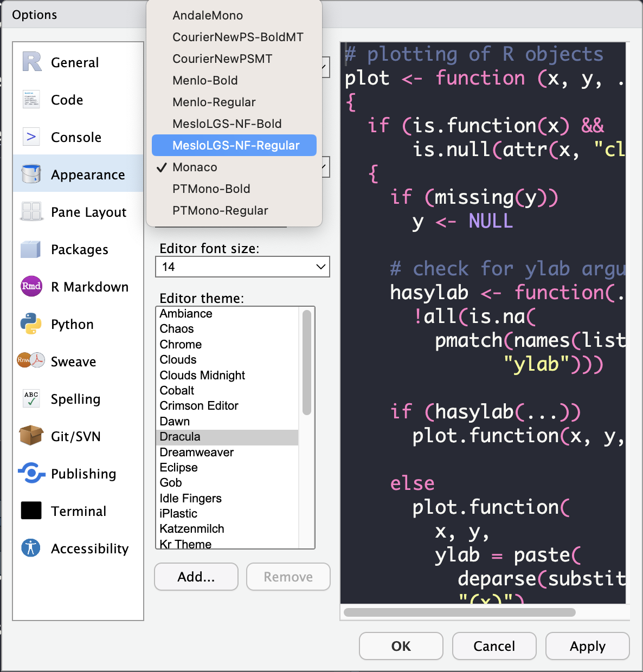Open the editor font size dropdown

[242, 267]
